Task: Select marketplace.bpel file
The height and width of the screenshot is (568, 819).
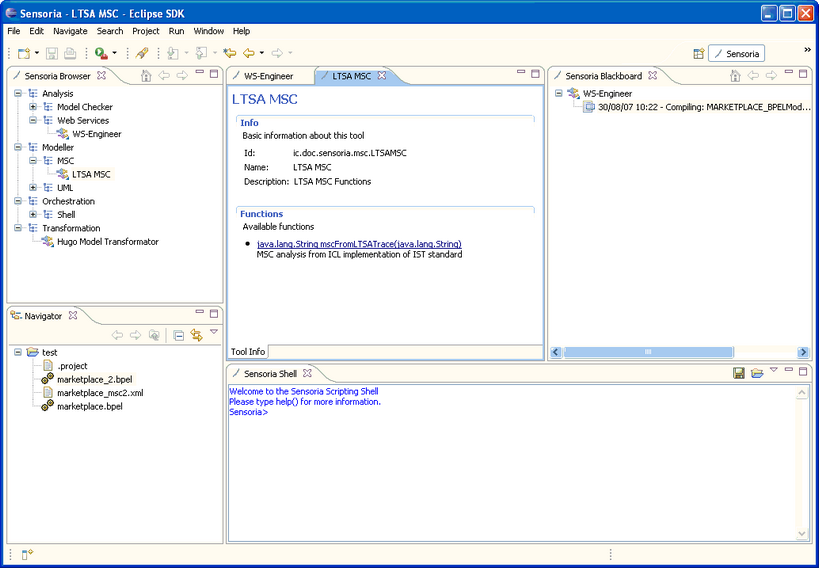Action: 90,407
